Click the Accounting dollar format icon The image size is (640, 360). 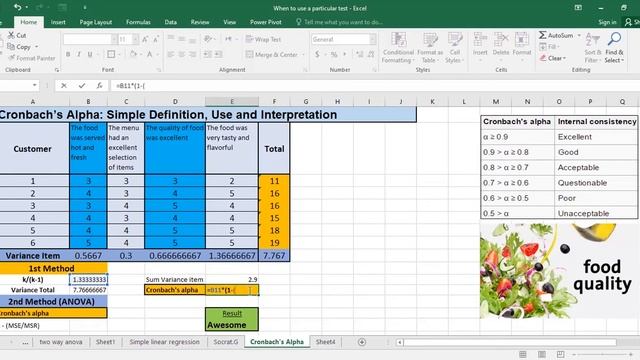317,54
